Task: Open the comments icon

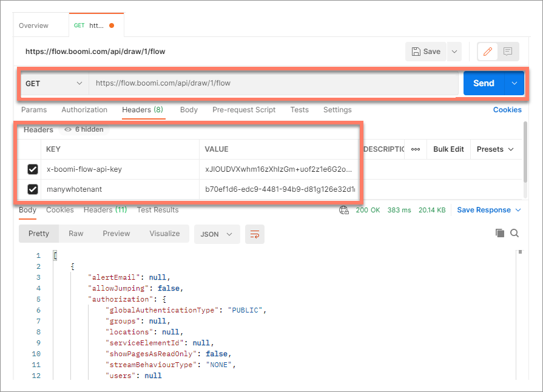Action: pyautogui.click(x=508, y=52)
